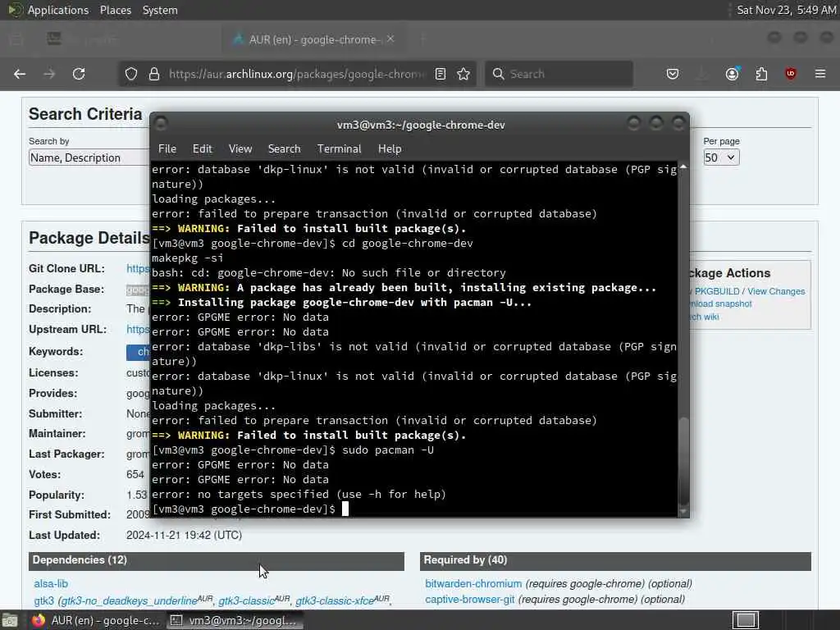The image size is (840, 630).
Task: Open the Places menu in top panel
Action: tap(116, 10)
